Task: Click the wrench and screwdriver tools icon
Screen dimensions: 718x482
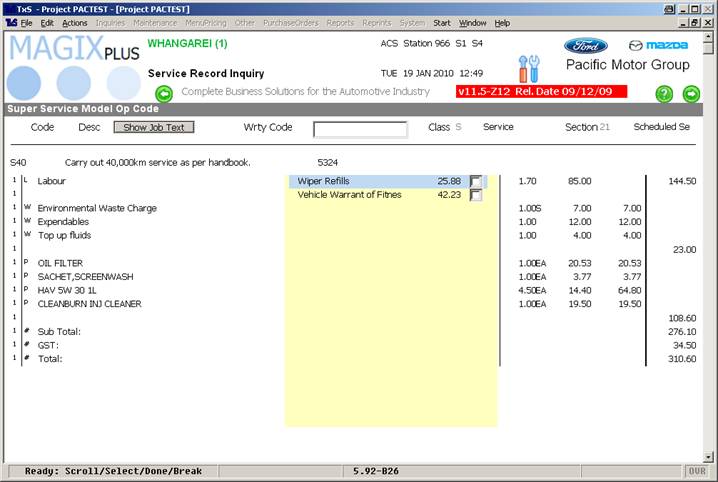Action: click(528, 69)
